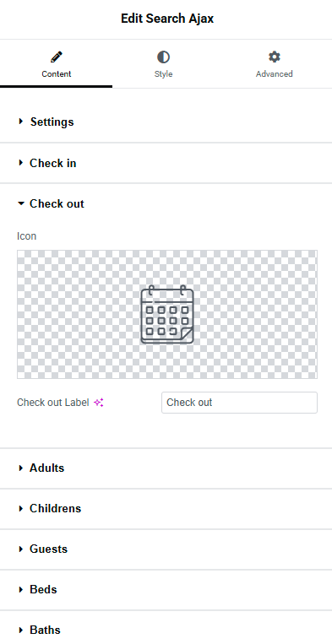
Task: Click the checkered icon preview area
Action: (x=166, y=314)
